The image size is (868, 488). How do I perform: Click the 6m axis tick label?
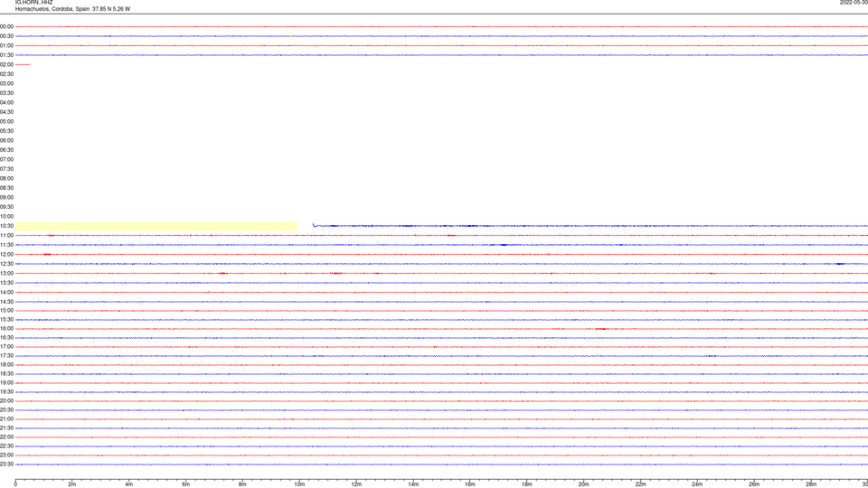click(186, 484)
